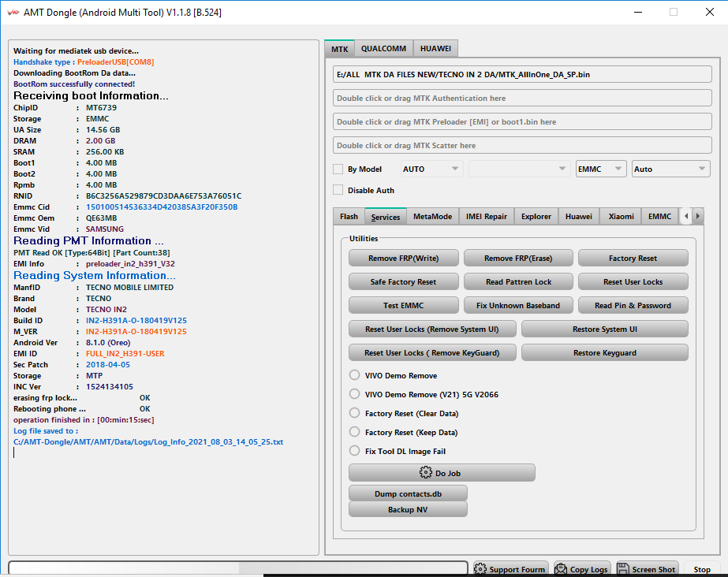This screenshot has height=577, width=728.
Task: Open the IMEI Repair tab
Action: pyautogui.click(x=487, y=217)
